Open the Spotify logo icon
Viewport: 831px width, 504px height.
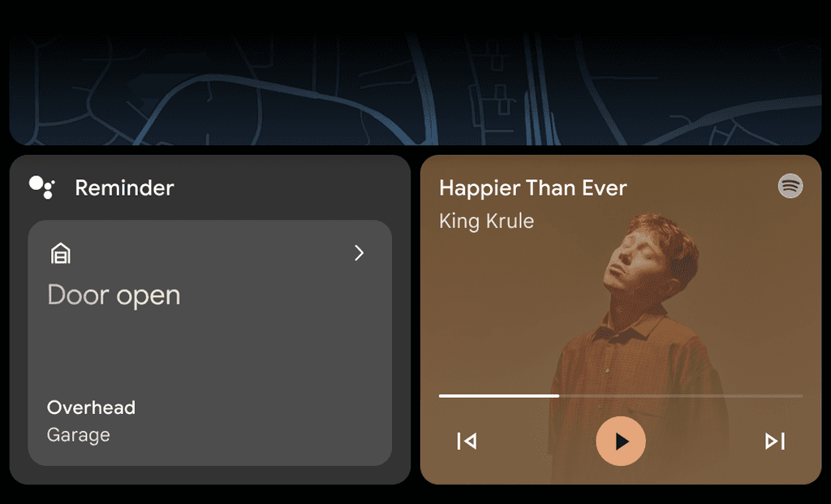(x=790, y=186)
